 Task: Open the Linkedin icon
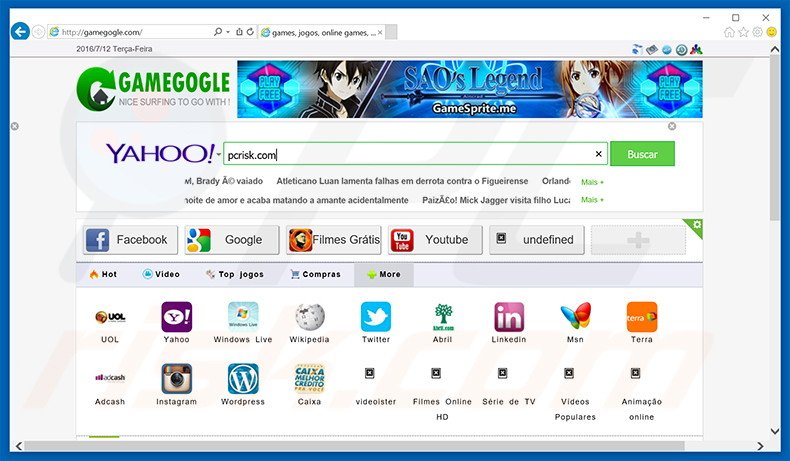pyautogui.click(x=509, y=317)
